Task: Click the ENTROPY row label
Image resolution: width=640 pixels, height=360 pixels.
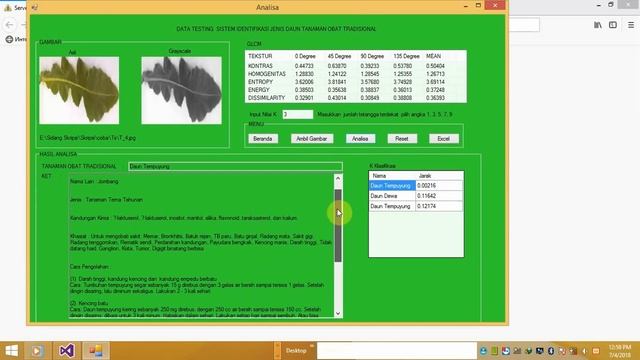Action: point(260,82)
